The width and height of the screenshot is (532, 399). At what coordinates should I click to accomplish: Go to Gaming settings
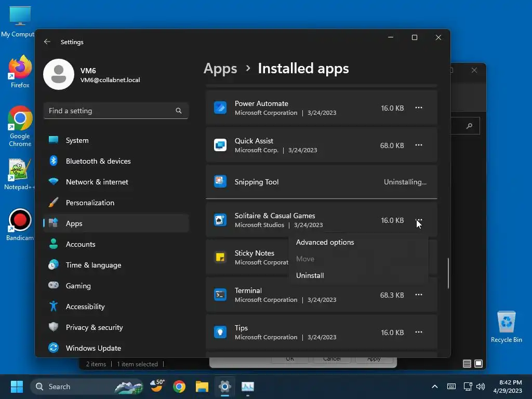click(116, 286)
